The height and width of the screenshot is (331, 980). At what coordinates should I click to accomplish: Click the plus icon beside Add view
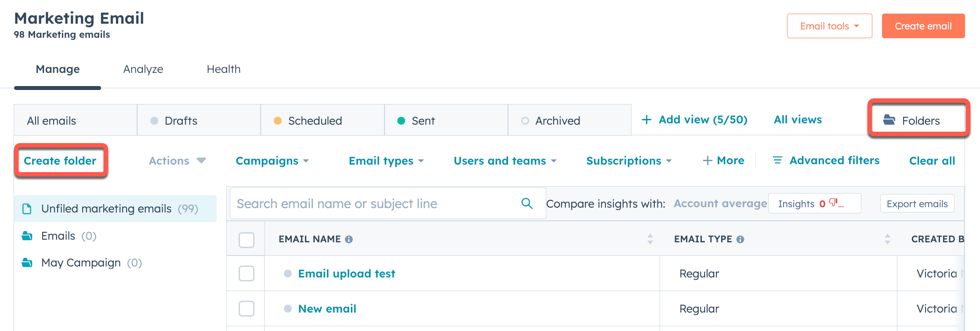(646, 119)
